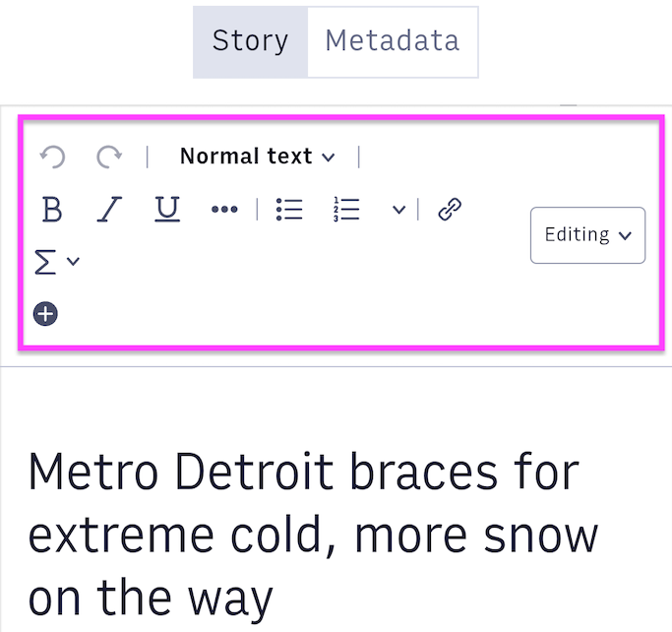
Task: Open the Normal text style dropdown
Action: (x=257, y=157)
